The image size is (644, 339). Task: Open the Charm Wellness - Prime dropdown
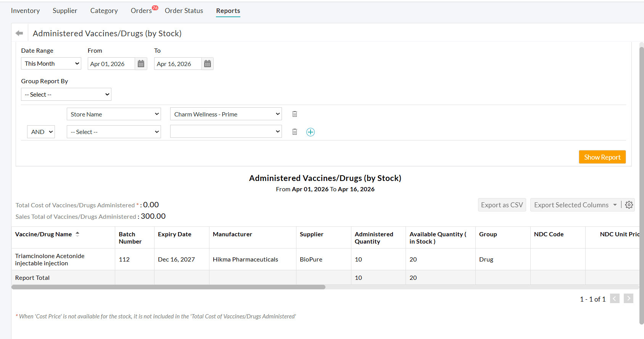pos(226,114)
